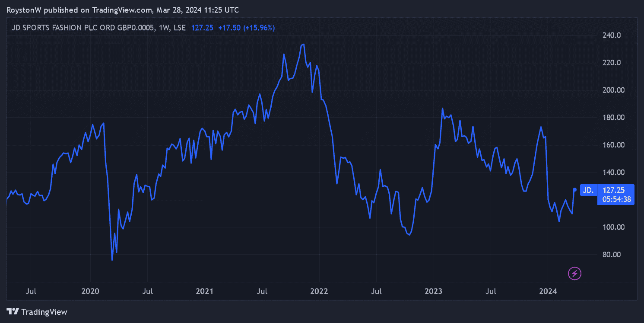This screenshot has height=323, width=644.
Task: Select the Jul label near chart start
Action: (x=31, y=291)
